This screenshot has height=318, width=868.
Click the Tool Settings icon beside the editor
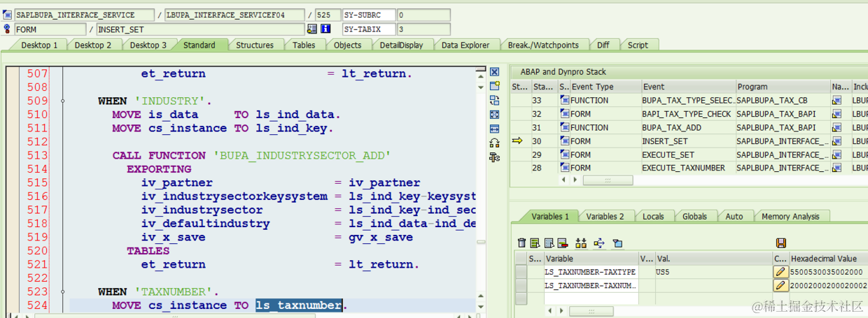tap(494, 157)
